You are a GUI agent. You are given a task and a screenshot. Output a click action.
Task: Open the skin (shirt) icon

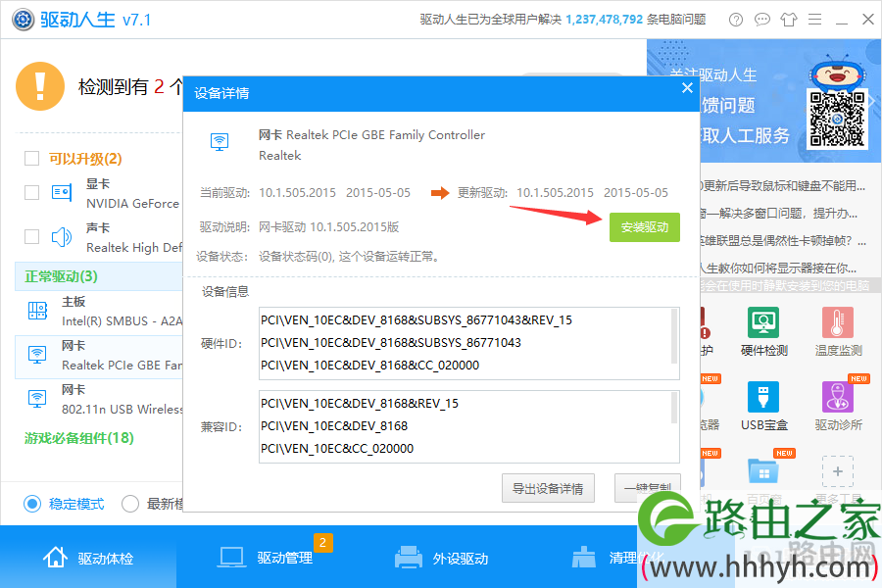(x=788, y=20)
